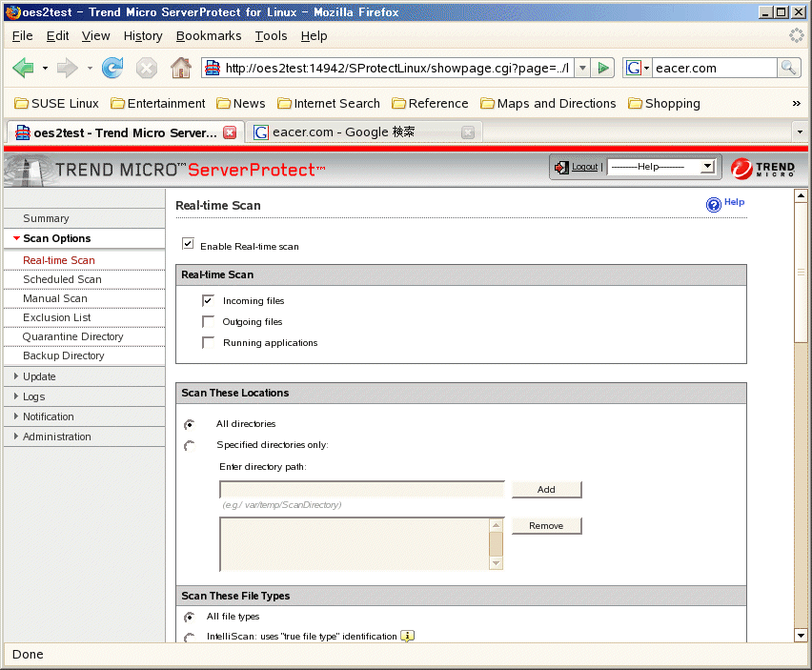812x670 pixels.
Task: Select the IntelliScan radio button
Action: click(190, 637)
